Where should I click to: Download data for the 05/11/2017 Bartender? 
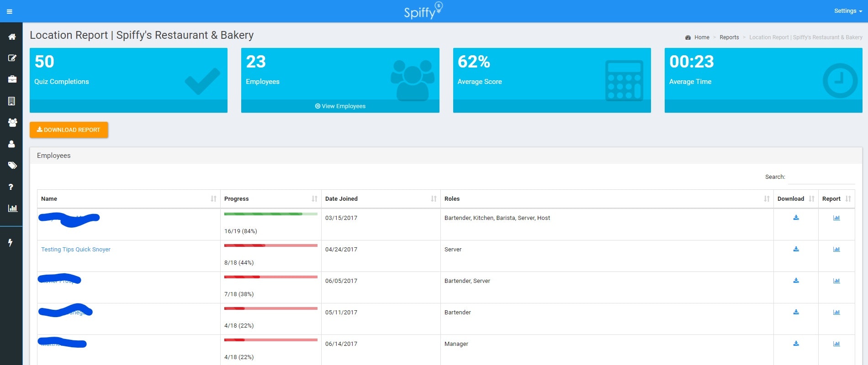point(796,312)
